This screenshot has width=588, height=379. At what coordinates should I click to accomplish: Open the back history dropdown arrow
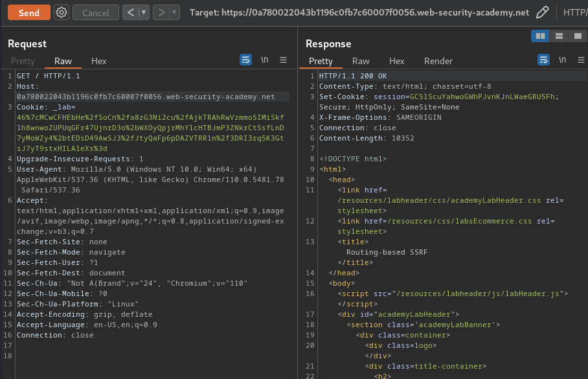click(144, 12)
